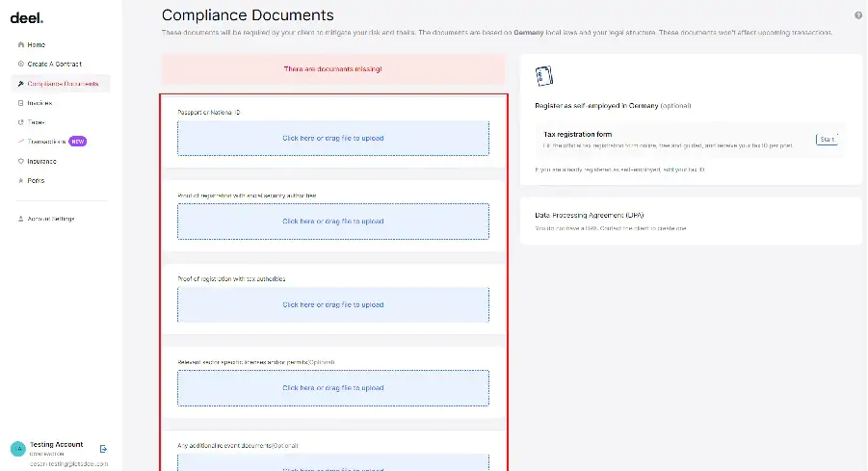Click the NEW badge next to Transactions
868x471 pixels.
(77, 142)
